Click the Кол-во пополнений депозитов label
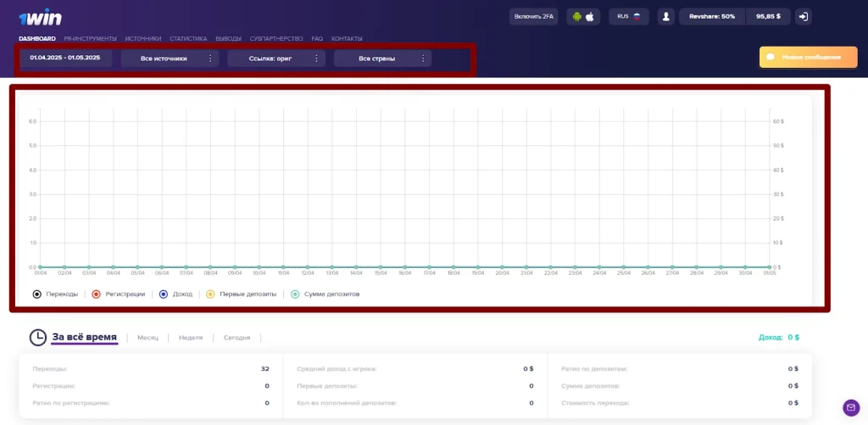 347,403
